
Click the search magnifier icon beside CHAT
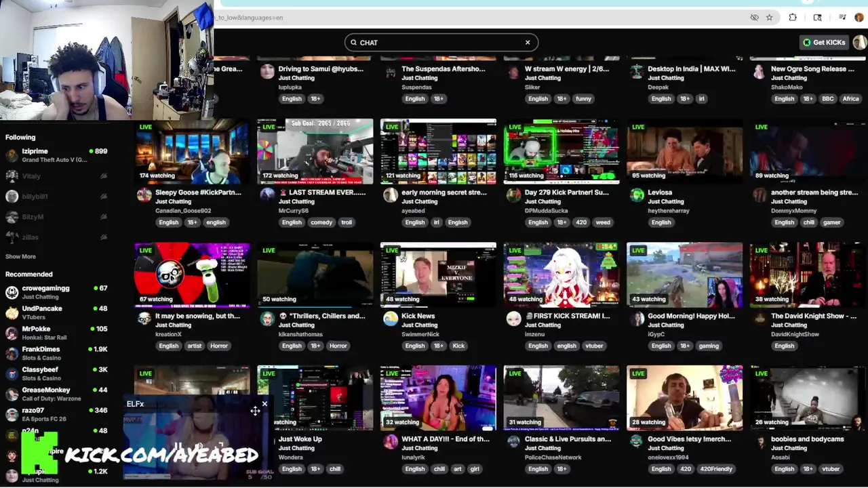tap(353, 42)
